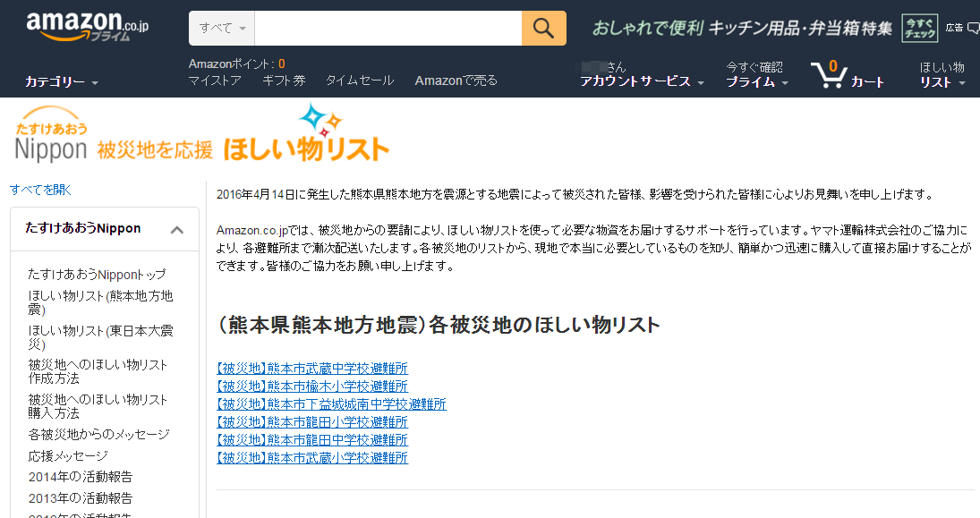Open 熊本市武蔵小学校避難所 wish list link
The width and height of the screenshot is (980, 518).
[311, 458]
